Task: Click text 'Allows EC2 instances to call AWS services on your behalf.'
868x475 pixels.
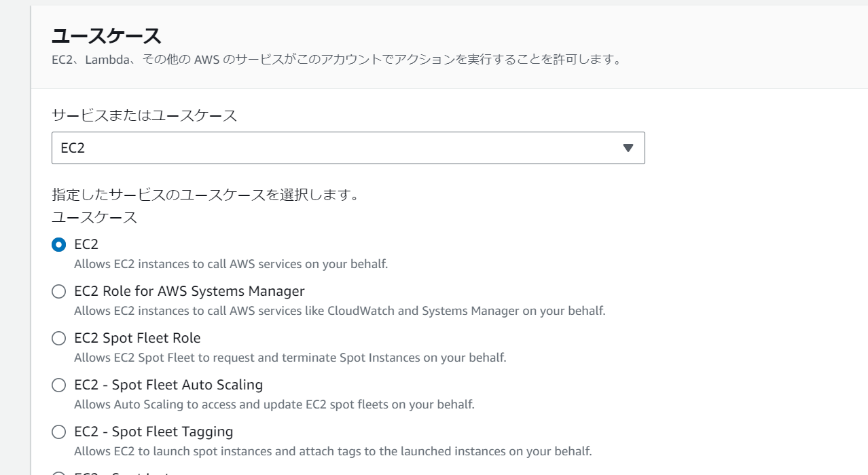Action: (231, 264)
